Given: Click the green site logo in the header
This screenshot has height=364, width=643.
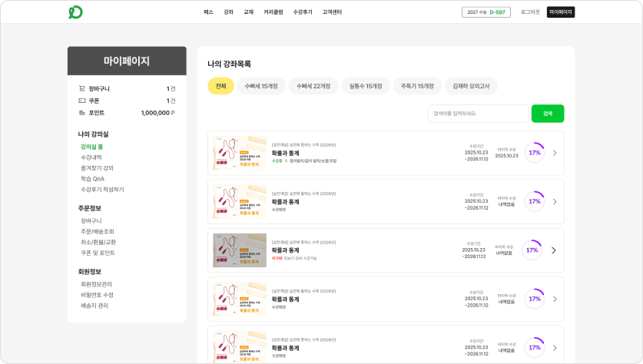Looking at the screenshot, I should (75, 12).
